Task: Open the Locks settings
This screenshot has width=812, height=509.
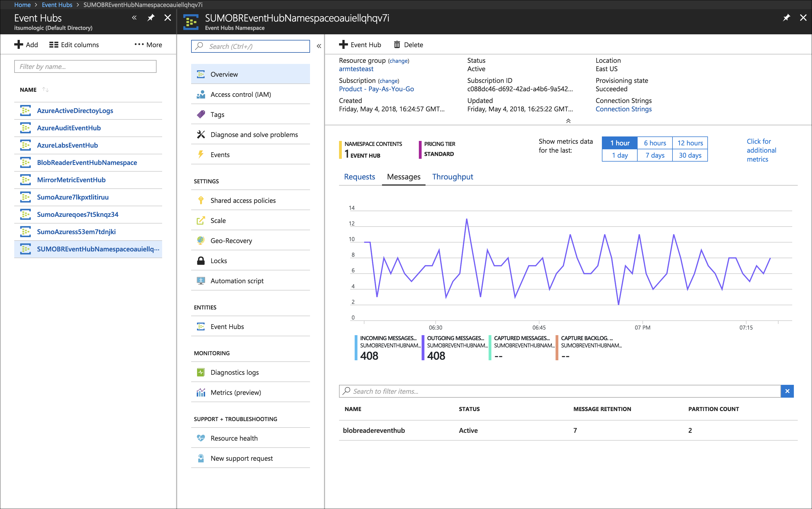Action: pos(218,260)
